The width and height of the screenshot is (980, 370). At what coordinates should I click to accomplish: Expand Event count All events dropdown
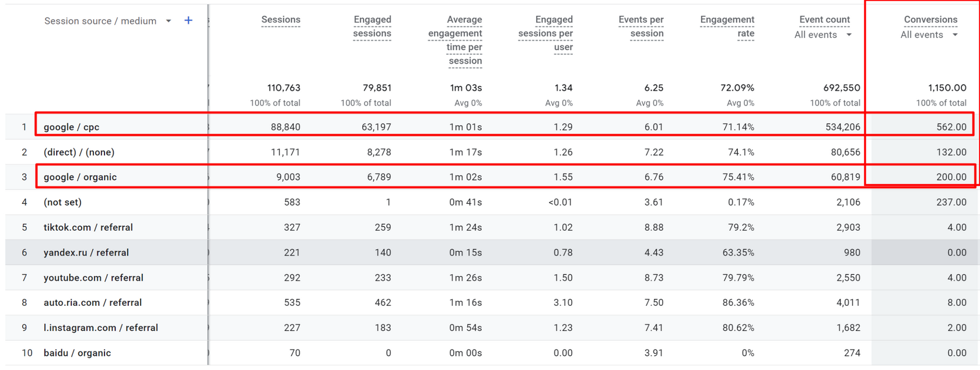(x=849, y=35)
